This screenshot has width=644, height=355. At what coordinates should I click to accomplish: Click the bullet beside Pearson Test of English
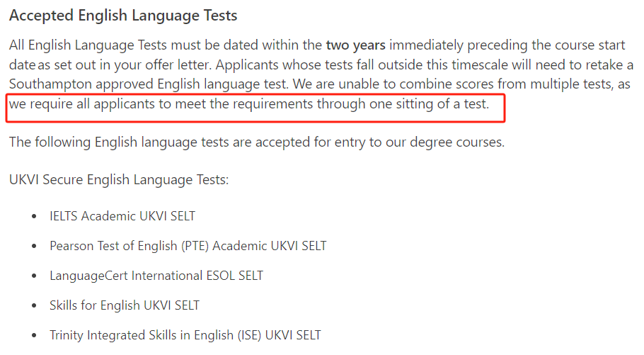pos(34,246)
